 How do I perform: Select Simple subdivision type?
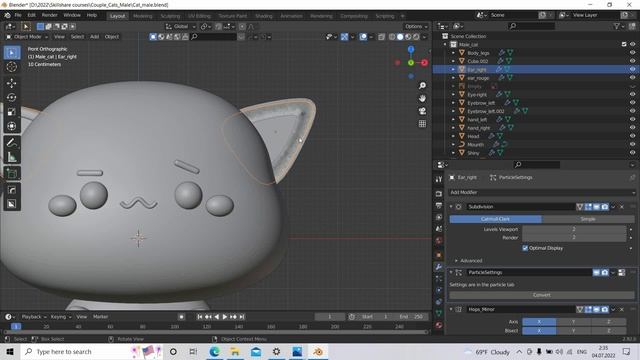pos(588,219)
